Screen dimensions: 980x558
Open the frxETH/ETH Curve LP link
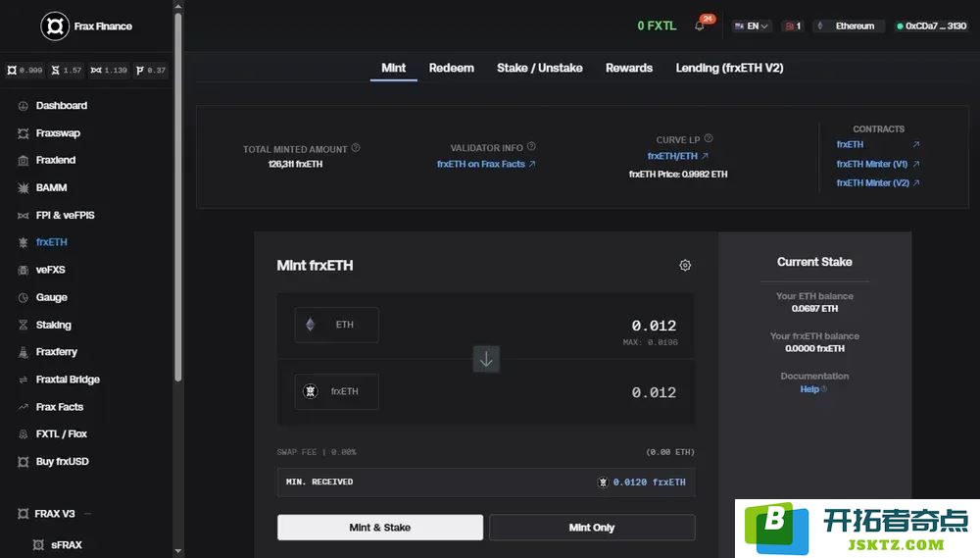pos(677,156)
